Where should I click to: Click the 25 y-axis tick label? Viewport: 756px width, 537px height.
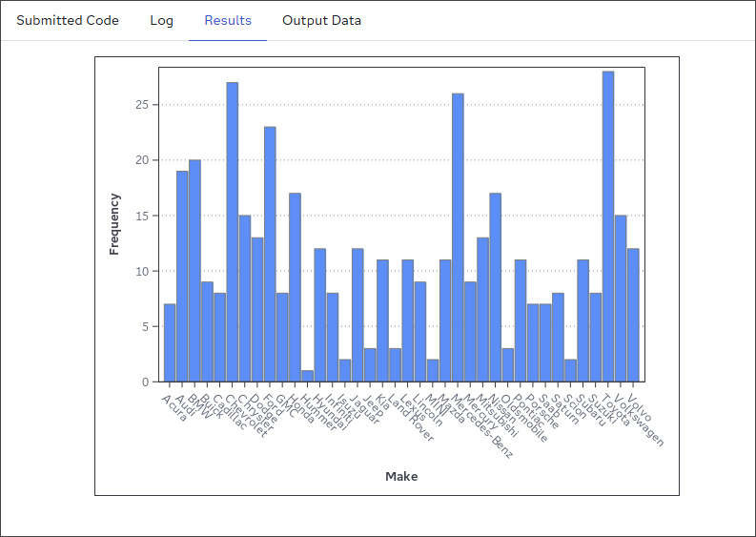point(142,105)
